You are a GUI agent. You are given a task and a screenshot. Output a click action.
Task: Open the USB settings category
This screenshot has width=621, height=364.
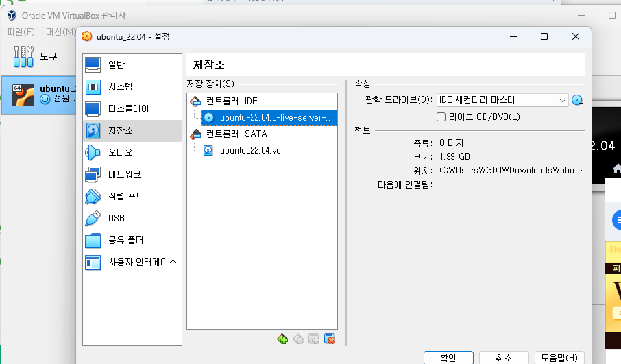point(132,218)
